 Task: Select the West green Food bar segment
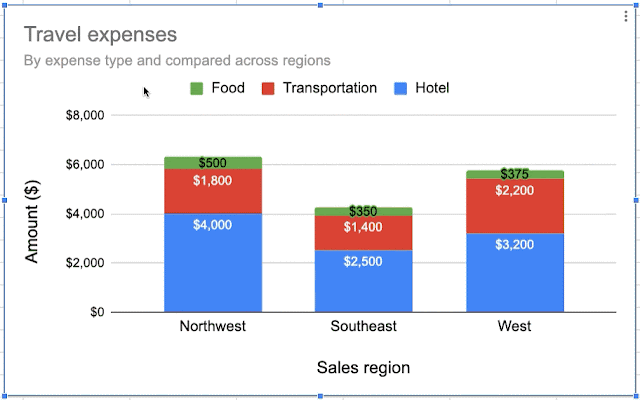(x=515, y=174)
